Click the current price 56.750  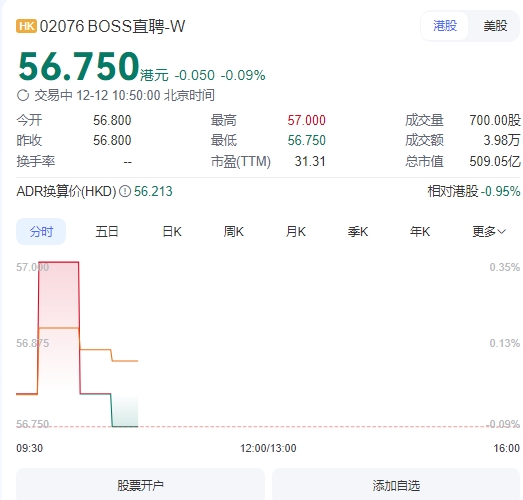78,66
